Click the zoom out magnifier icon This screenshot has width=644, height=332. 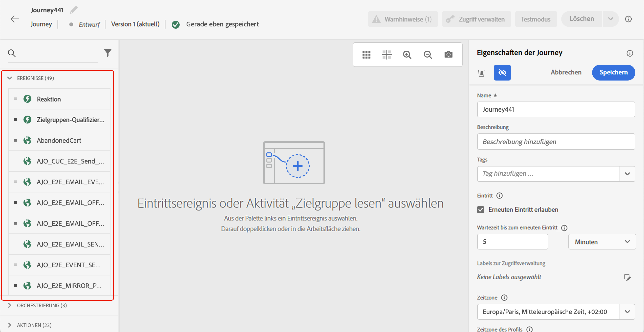[428, 54]
